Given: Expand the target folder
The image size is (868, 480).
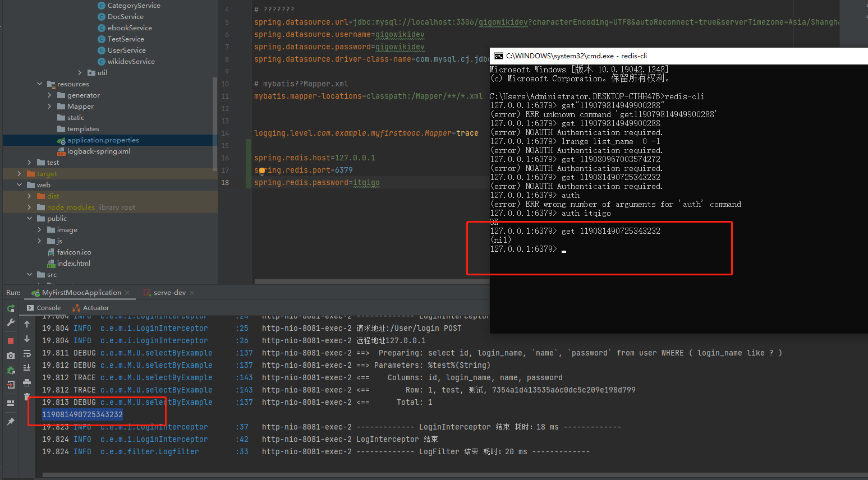Looking at the screenshot, I should coord(19,174).
